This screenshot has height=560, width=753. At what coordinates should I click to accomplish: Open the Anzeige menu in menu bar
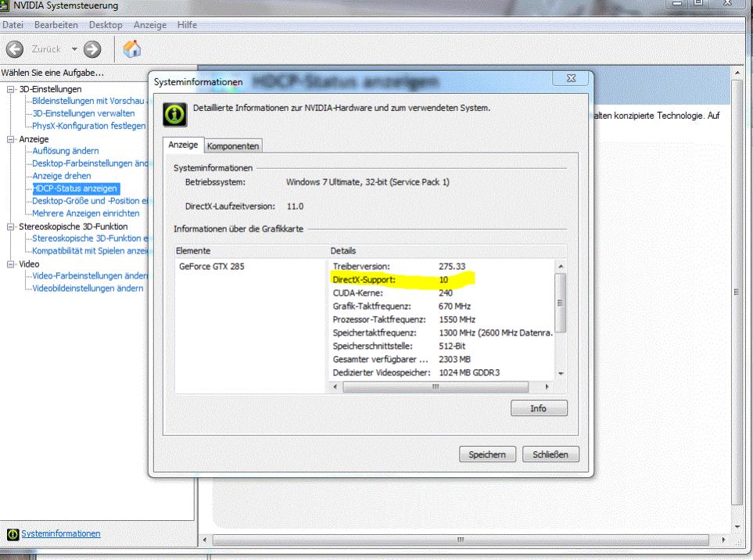[x=150, y=25]
